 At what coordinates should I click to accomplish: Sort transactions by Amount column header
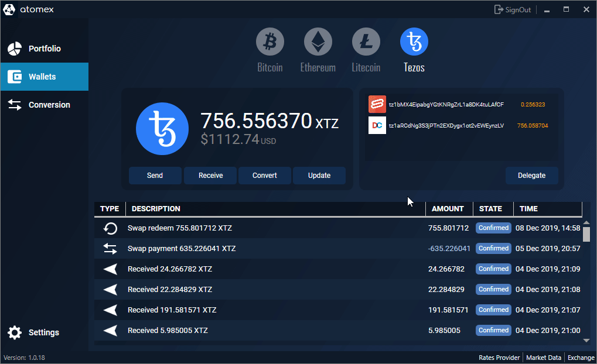[448, 209]
